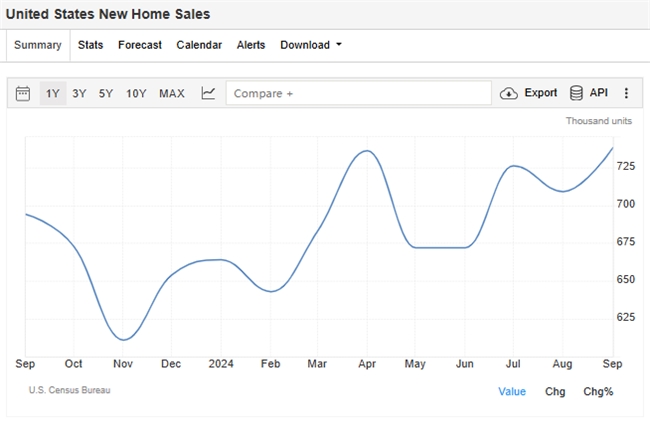Switch chart display to Chg%

598,391
